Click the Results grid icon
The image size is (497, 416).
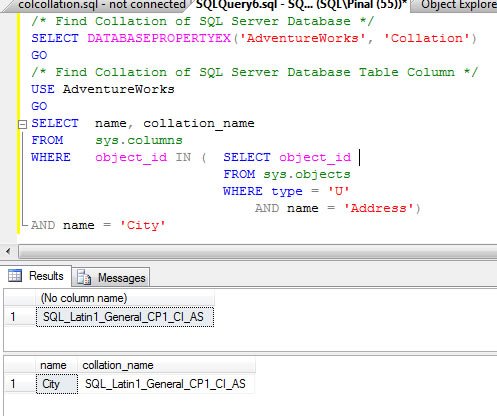click(15, 276)
